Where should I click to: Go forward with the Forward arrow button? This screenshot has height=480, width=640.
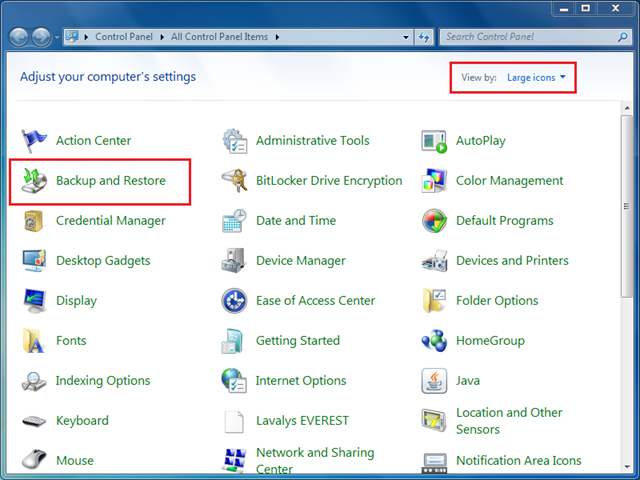41,38
